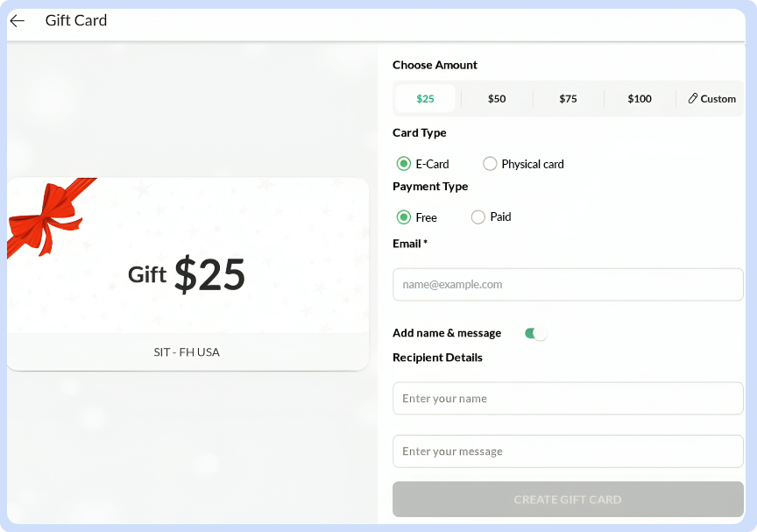Click the Gift $25 card preview
Screen dimensions: 757x532
187,275
